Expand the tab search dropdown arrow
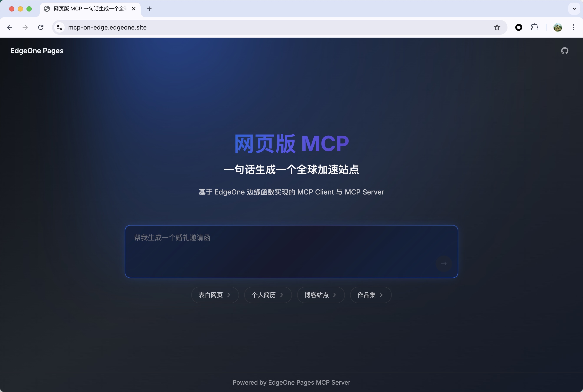This screenshot has width=583, height=392. click(574, 9)
